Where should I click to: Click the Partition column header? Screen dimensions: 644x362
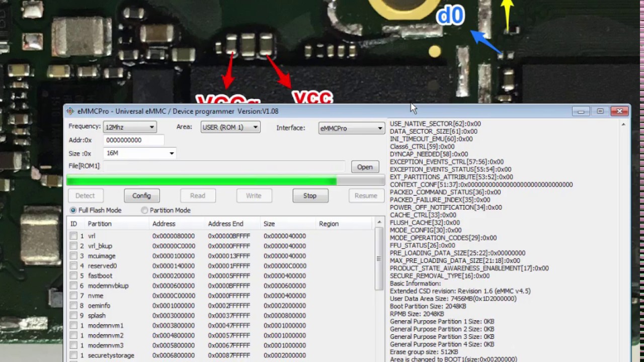tap(117, 224)
